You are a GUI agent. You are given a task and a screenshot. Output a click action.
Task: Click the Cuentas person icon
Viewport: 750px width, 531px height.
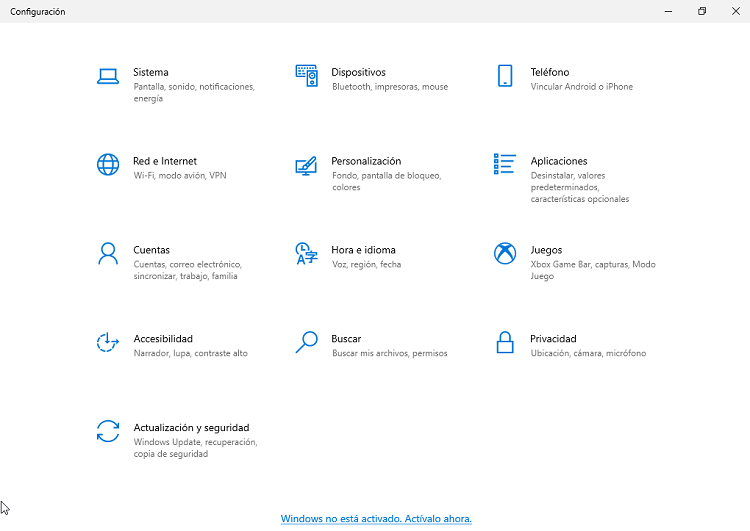coord(107,253)
